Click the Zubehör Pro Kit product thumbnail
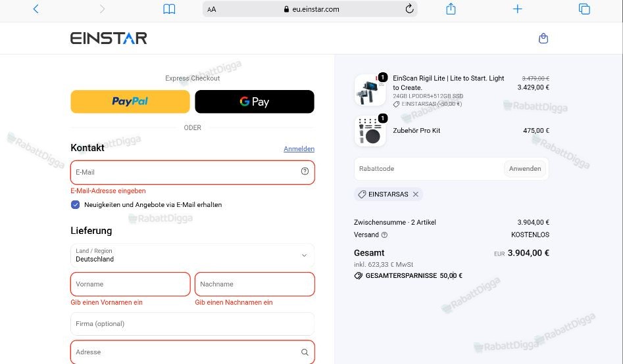This screenshot has height=364, width=623. coord(370,131)
